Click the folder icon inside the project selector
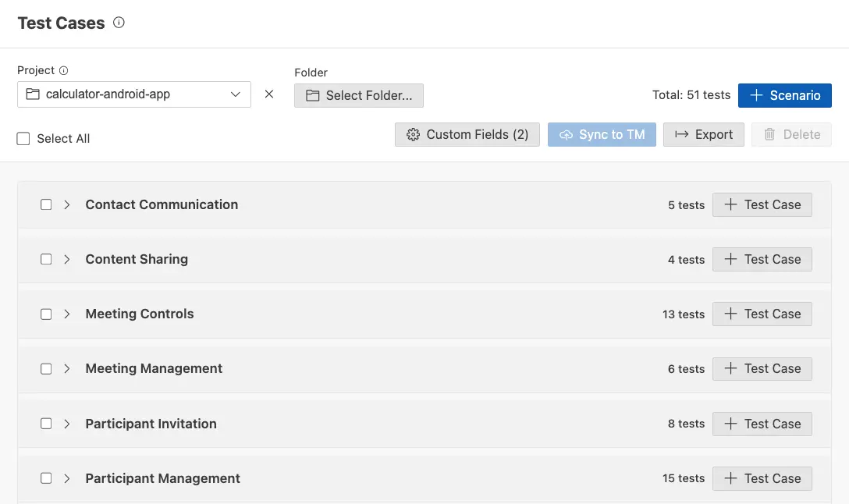Viewport: 849px width, 504px height. (x=31, y=94)
